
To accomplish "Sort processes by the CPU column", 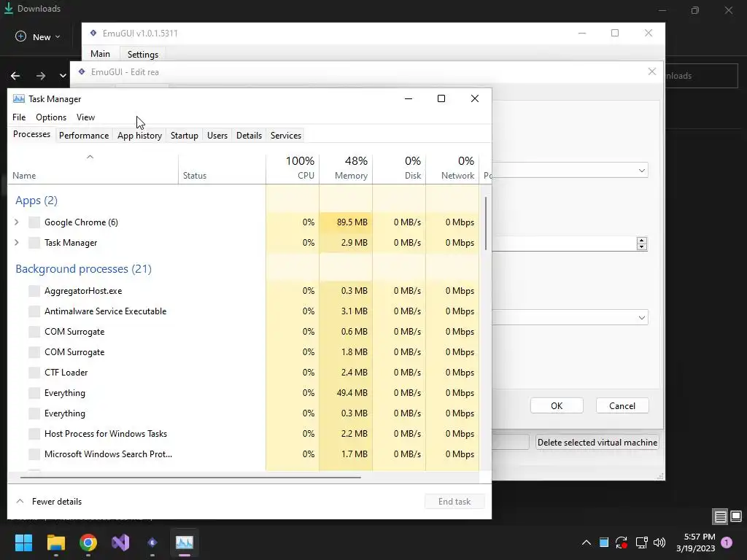I will [x=293, y=168].
